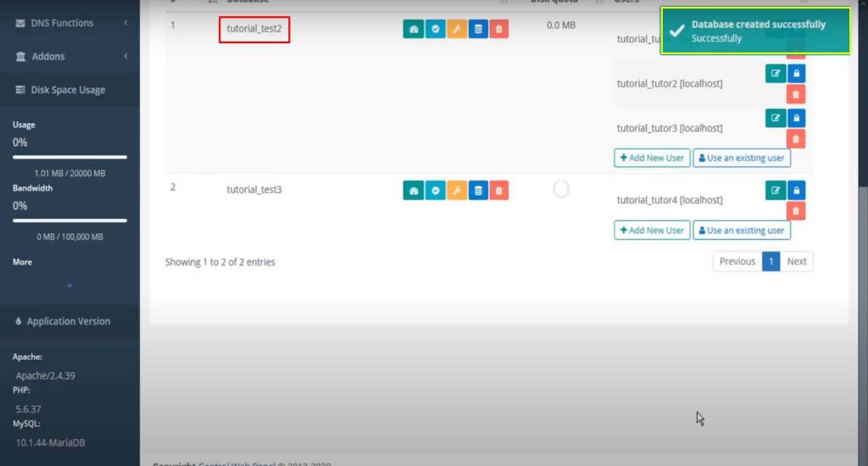Click the green dashboard icon for tutorial_test2
The width and height of the screenshot is (868, 466).
pos(413,29)
